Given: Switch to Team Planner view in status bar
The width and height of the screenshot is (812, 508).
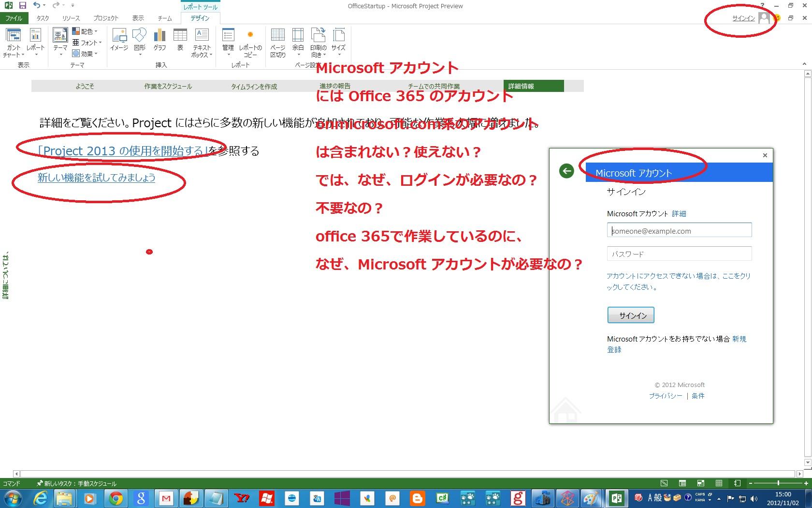Looking at the screenshot, I should (x=701, y=483).
